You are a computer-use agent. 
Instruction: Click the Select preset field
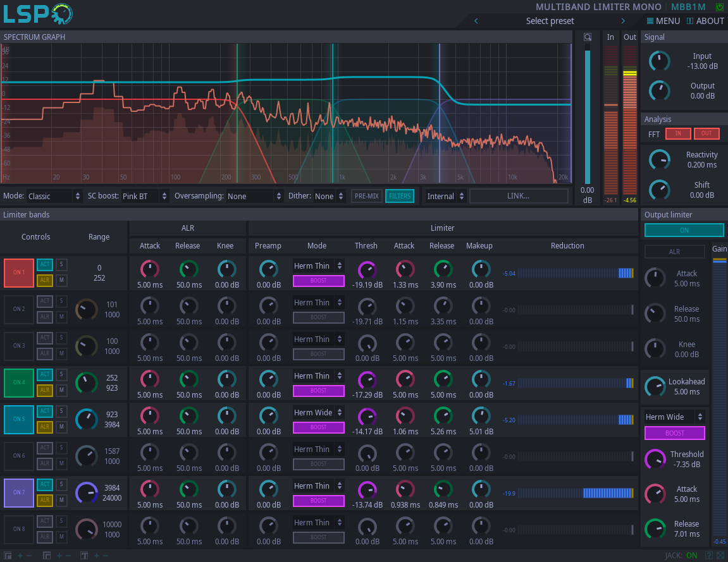pyautogui.click(x=550, y=21)
